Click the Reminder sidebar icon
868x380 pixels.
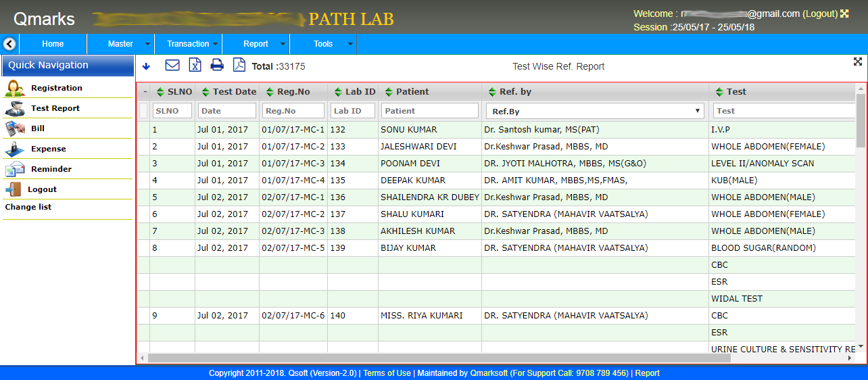(15, 169)
